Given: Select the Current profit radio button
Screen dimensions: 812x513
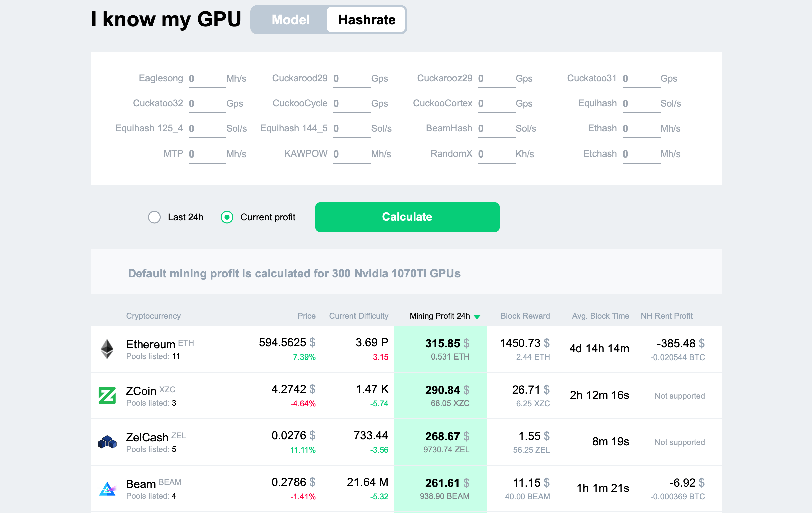Looking at the screenshot, I should [228, 217].
